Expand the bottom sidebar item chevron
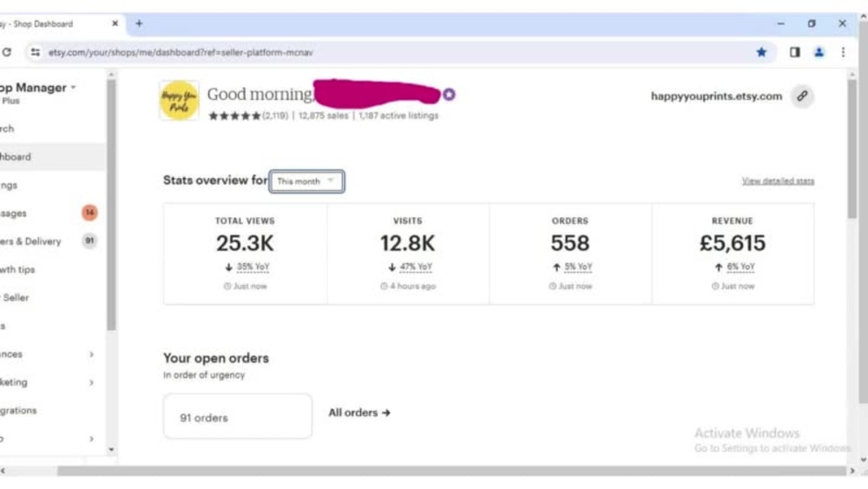Viewport: 868px width, 489px height. [x=91, y=439]
